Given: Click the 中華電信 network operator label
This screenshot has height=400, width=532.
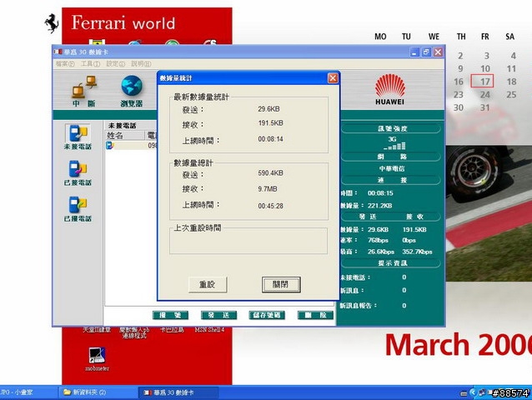Looking at the screenshot, I should click(392, 168).
